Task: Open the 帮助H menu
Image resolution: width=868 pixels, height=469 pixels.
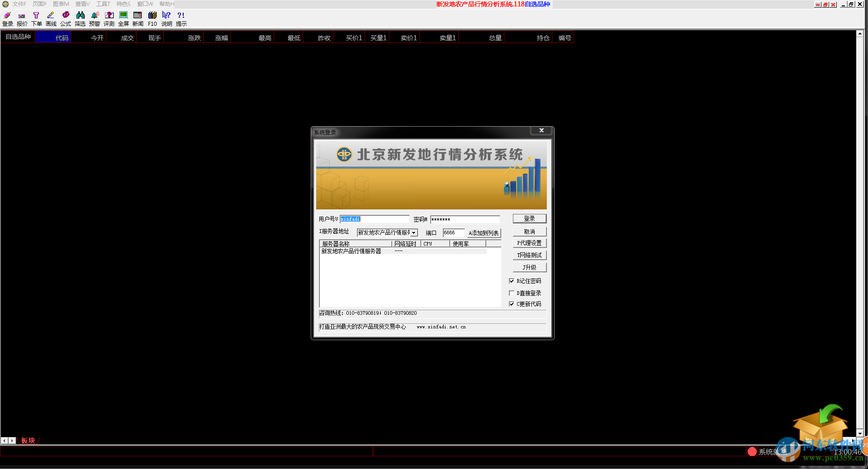Action: (166, 4)
